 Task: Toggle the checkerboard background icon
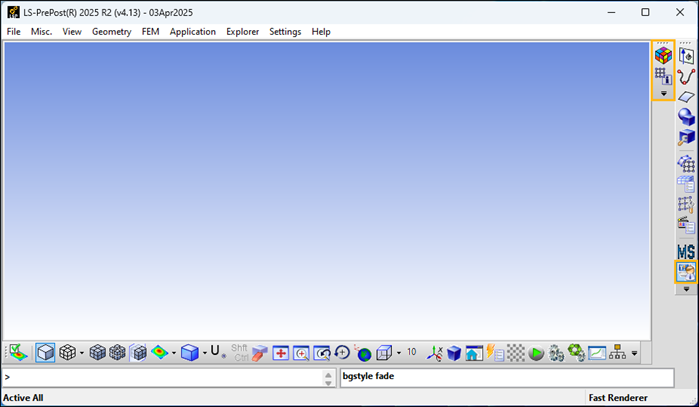(516, 353)
